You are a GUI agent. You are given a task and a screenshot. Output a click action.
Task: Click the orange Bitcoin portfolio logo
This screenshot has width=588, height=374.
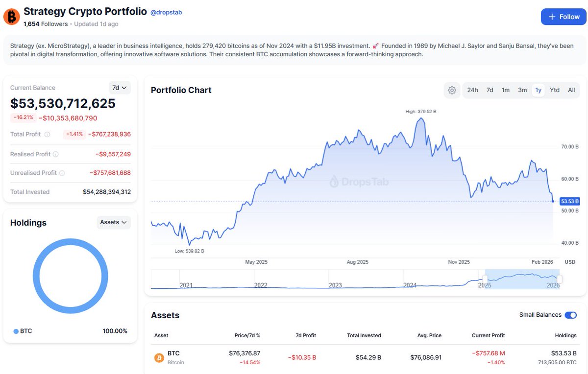[11, 17]
